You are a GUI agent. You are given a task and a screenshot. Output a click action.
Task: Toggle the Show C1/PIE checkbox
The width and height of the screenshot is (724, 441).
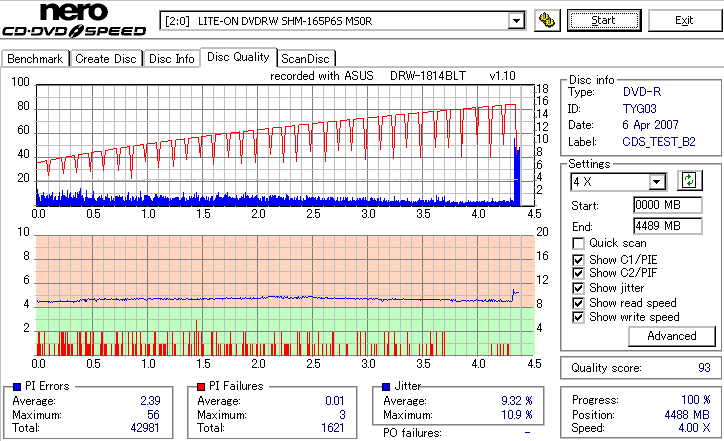pos(578,260)
